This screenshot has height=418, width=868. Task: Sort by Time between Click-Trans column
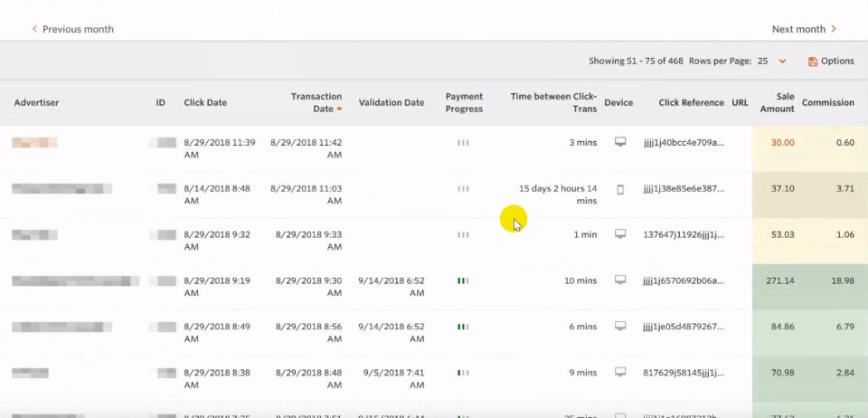pyautogui.click(x=553, y=102)
